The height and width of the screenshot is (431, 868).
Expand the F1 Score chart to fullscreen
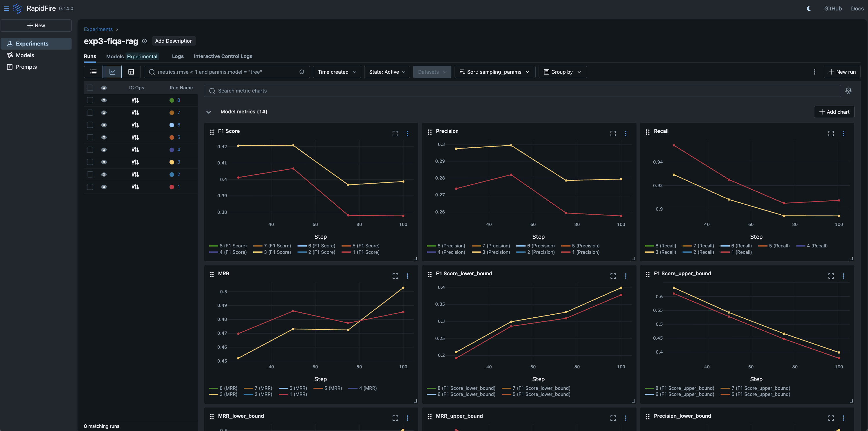(395, 133)
